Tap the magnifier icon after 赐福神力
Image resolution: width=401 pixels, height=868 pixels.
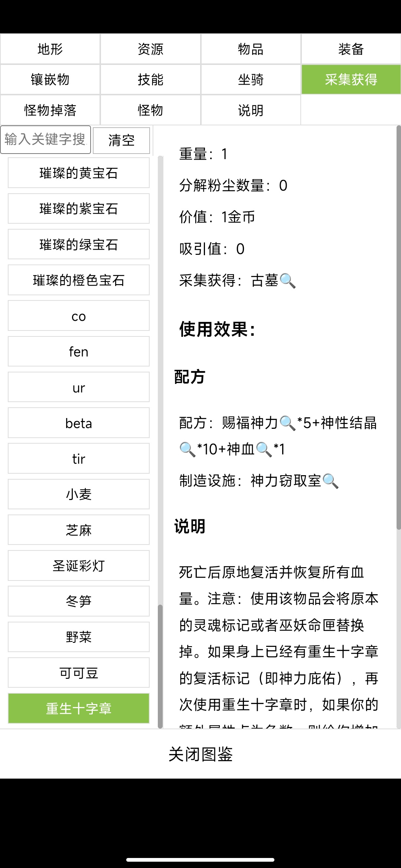point(288,423)
